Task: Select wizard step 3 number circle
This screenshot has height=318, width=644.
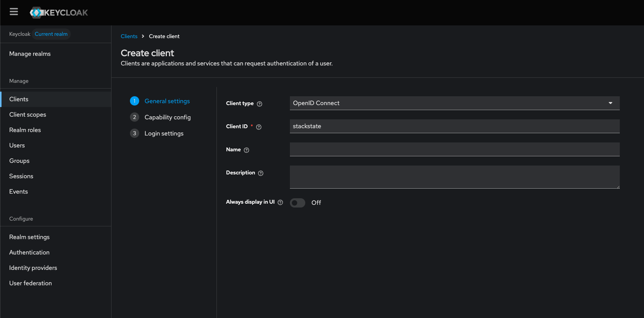Action: [135, 133]
